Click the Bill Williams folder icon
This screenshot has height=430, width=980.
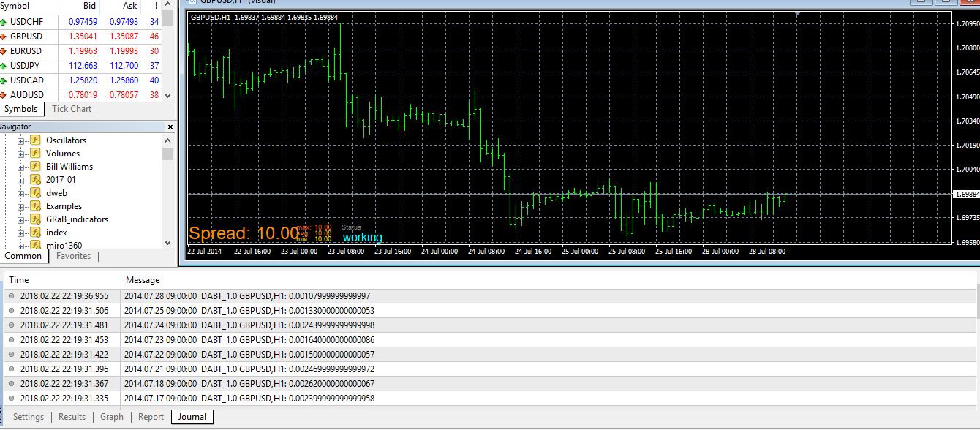point(34,167)
